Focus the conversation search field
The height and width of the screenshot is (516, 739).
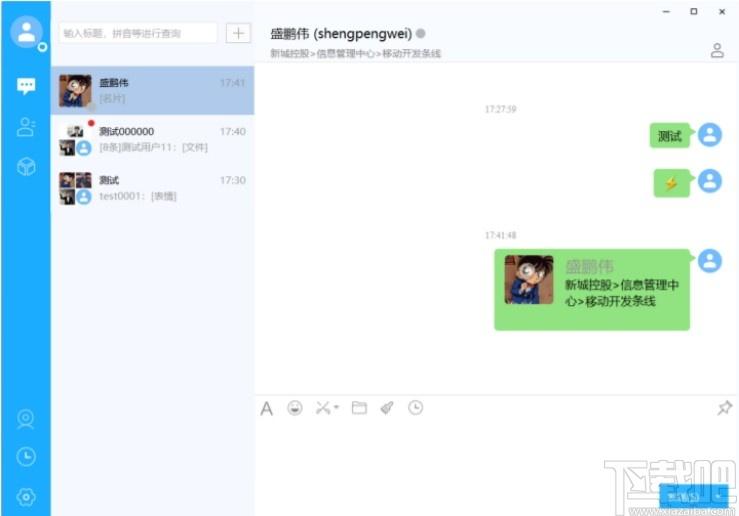[138, 33]
